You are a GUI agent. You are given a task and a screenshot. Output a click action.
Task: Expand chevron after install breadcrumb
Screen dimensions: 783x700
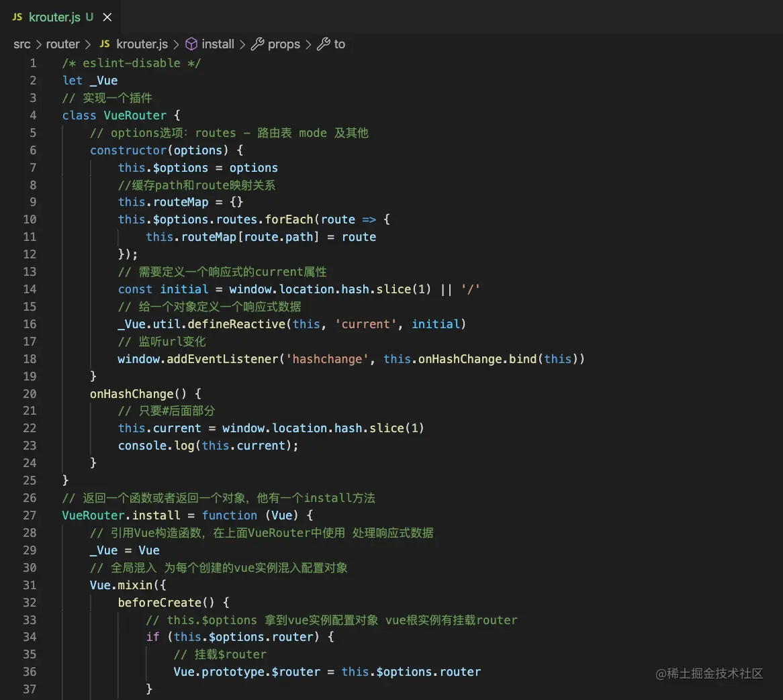coord(242,45)
